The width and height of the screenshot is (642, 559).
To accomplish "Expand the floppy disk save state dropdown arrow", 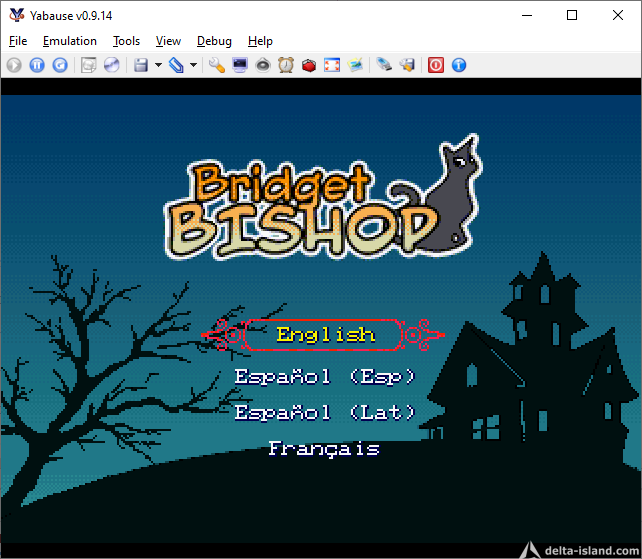I will [x=158, y=65].
